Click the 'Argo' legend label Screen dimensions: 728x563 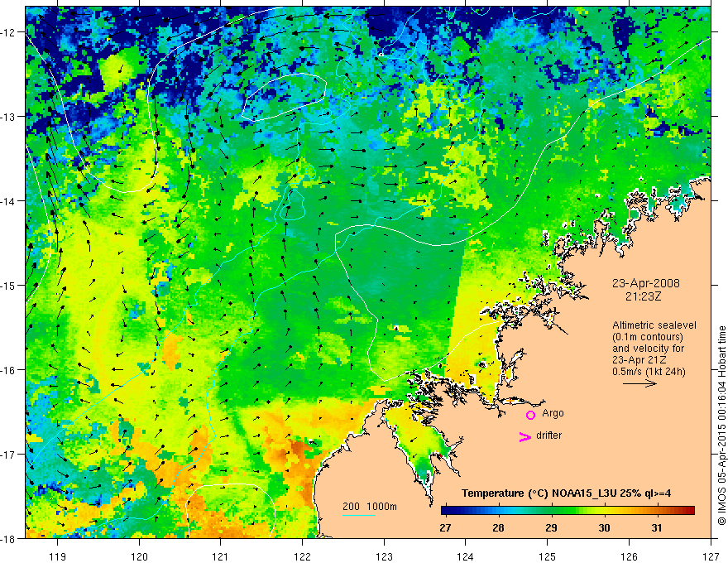coord(553,413)
